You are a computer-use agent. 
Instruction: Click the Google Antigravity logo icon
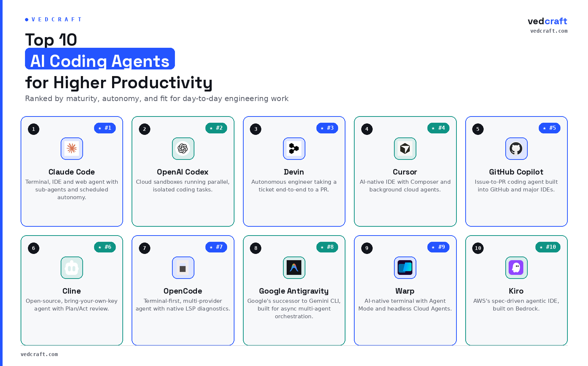click(294, 268)
